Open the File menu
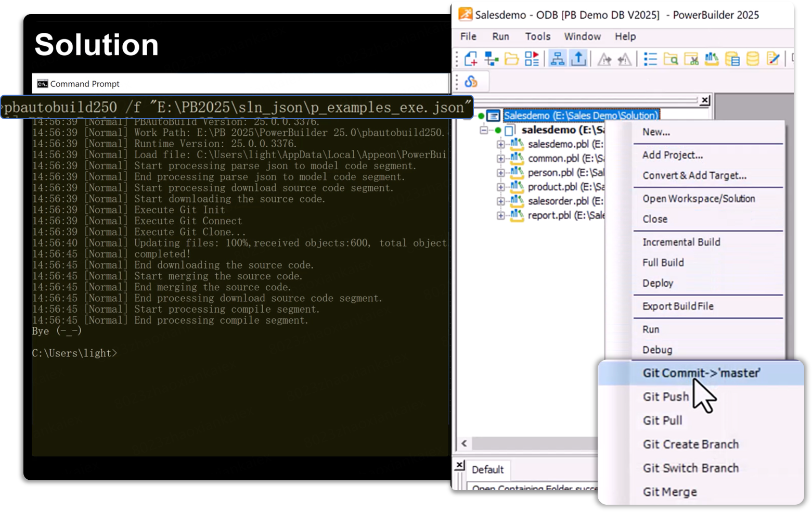The width and height of the screenshot is (812, 512). (x=468, y=36)
